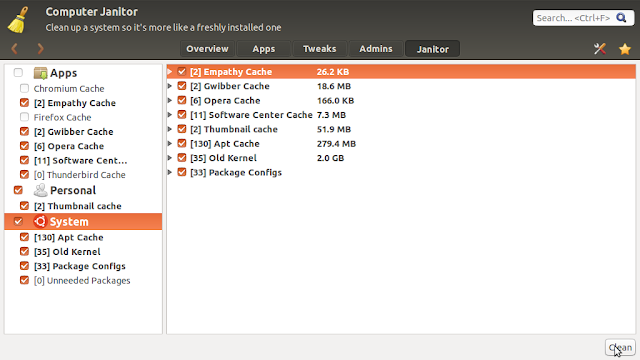Uncheck Old Kernel checkbox in results list
Screen dimensions: 640x360
182,158
